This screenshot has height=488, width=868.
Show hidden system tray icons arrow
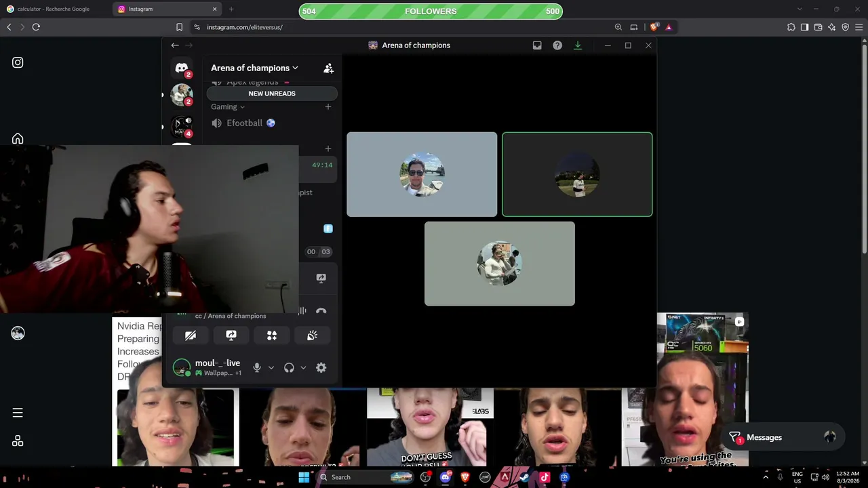[766, 477]
